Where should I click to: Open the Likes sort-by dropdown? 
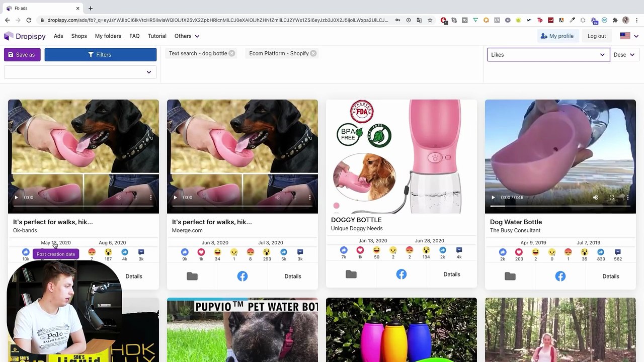548,55
